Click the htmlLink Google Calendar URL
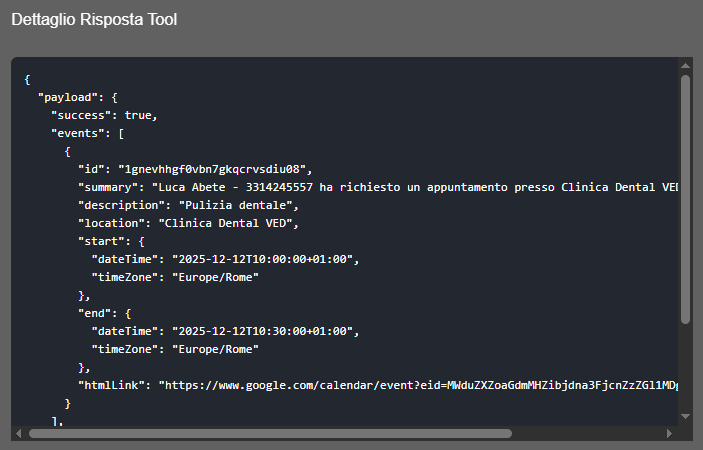The height and width of the screenshot is (450, 703). tap(420, 384)
